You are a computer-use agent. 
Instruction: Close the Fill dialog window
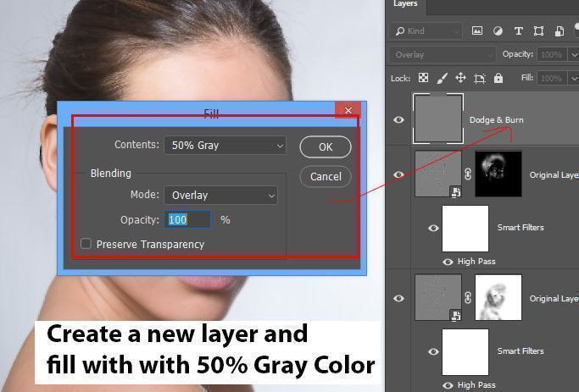click(348, 110)
